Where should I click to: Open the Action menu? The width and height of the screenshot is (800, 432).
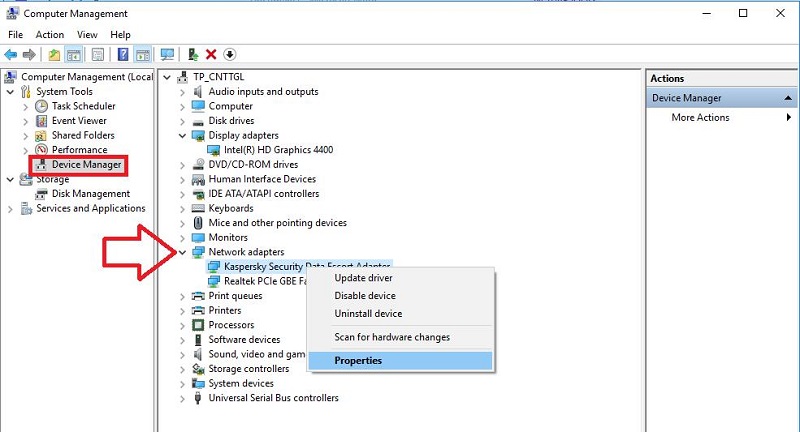[x=49, y=35]
